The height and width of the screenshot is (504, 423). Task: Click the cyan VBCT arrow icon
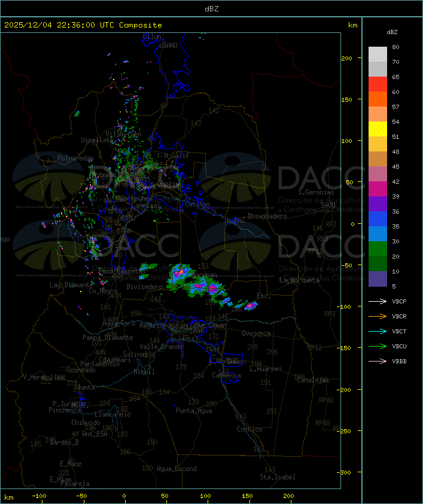[x=378, y=331]
